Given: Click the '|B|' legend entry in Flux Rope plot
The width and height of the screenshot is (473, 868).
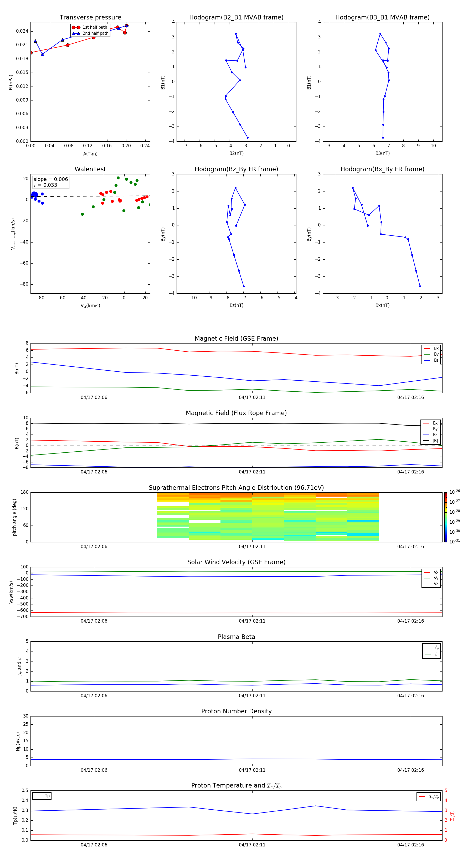Looking at the screenshot, I should pyautogui.click(x=431, y=441).
